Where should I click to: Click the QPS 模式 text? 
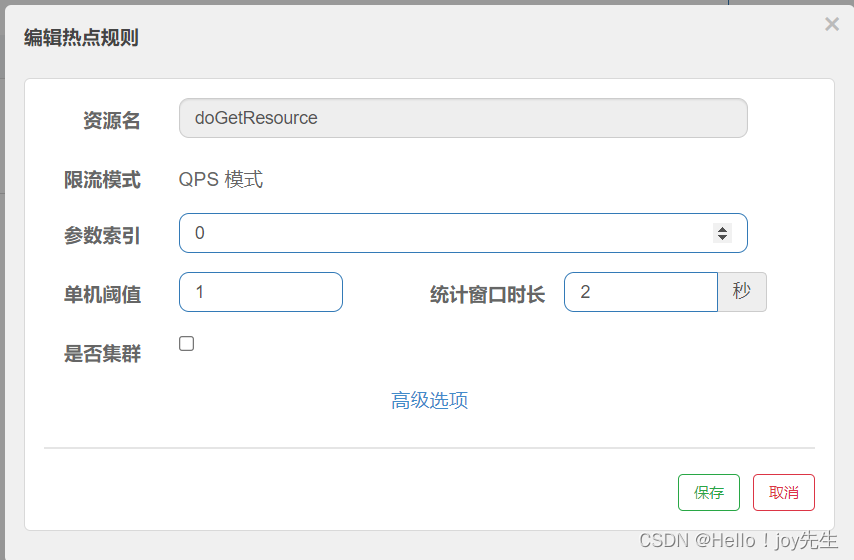click(221, 179)
